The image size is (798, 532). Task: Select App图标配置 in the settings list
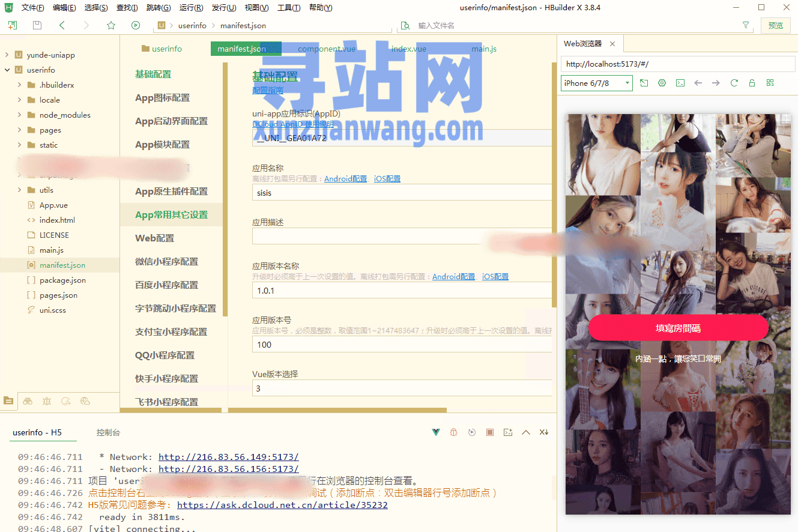pyautogui.click(x=162, y=97)
